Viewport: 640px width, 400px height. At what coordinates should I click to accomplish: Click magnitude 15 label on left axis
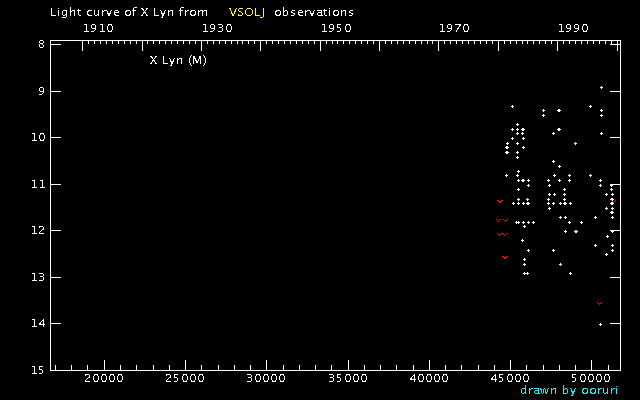(x=37, y=370)
